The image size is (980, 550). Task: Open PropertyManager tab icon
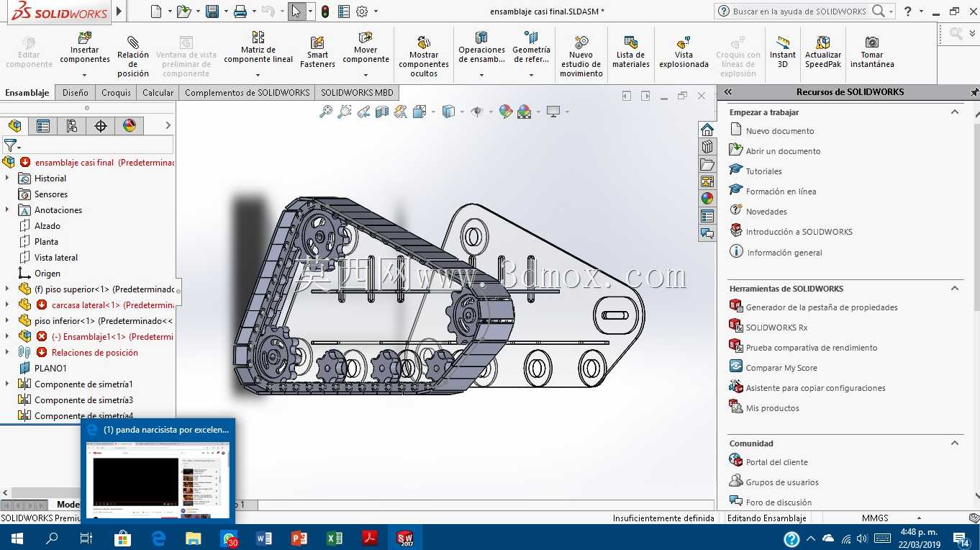pos(43,126)
